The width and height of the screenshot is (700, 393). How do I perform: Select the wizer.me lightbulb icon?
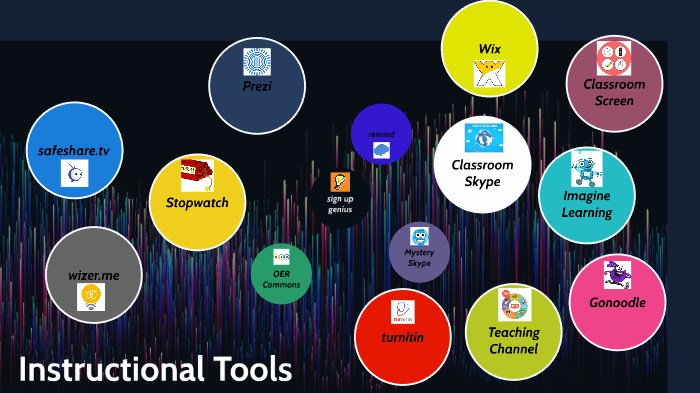pyautogui.click(x=91, y=297)
